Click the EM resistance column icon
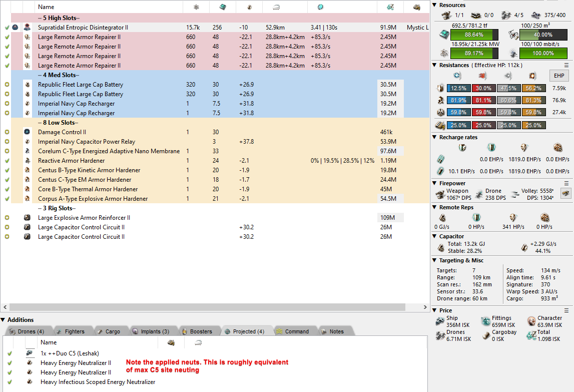This screenshot has width=574, height=392. tap(456, 76)
